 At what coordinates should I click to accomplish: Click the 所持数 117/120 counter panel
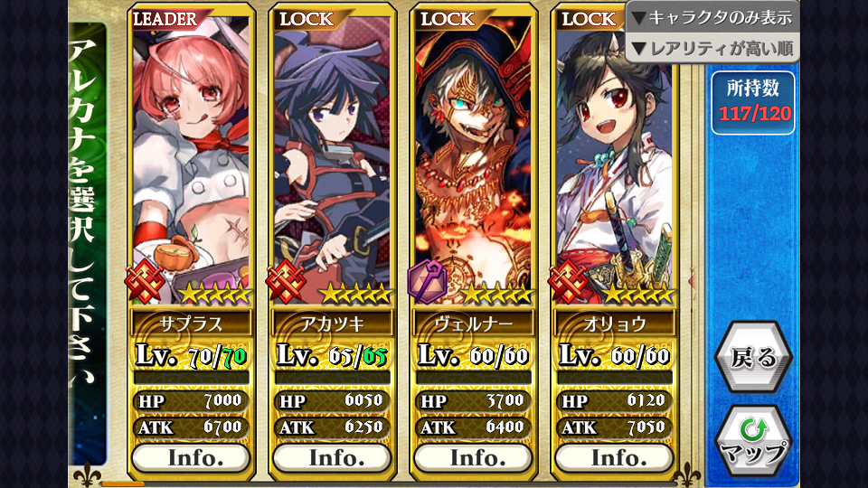pyautogui.click(x=753, y=103)
